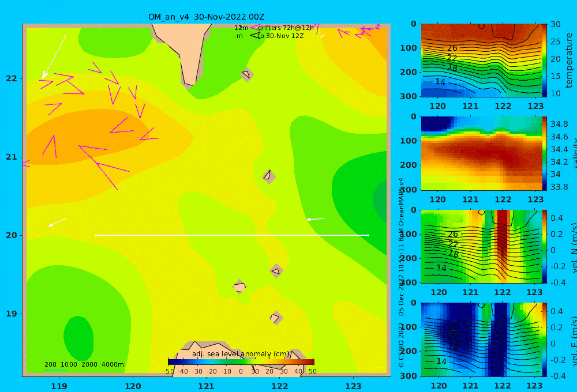Click latitude tick 21 on main map
The image size is (577, 392).
[x=12, y=157]
